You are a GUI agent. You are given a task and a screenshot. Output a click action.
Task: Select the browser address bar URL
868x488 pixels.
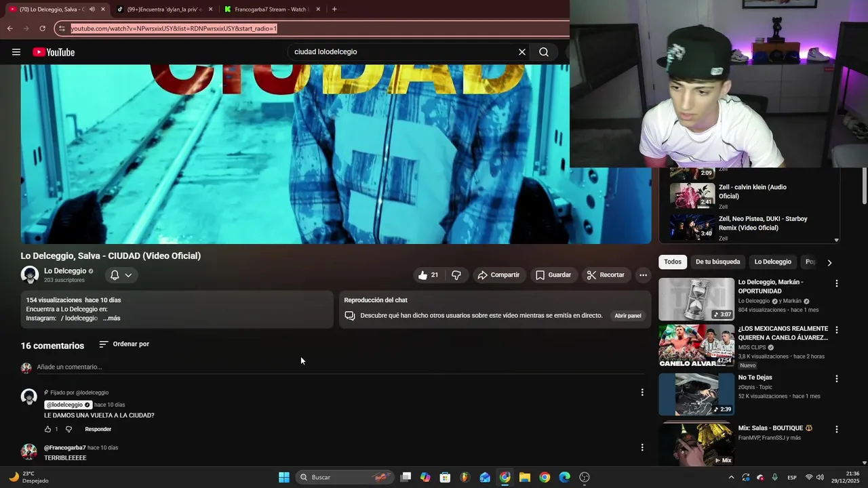pos(174,28)
